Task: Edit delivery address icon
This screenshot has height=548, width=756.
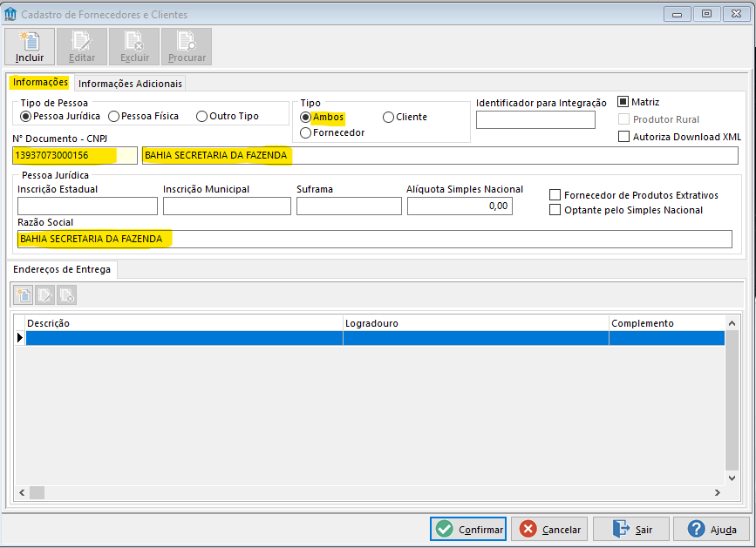Action: point(44,294)
